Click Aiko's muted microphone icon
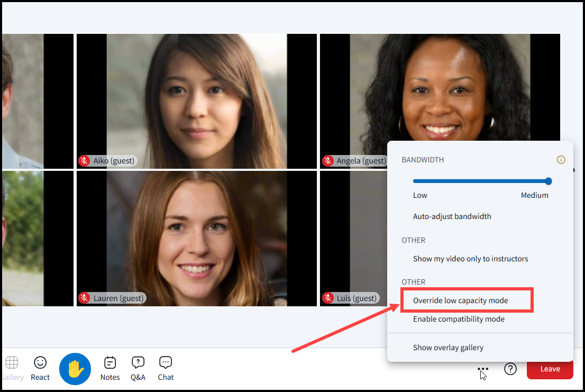Image resolution: width=585 pixels, height=392 pixels. [84, 161]
